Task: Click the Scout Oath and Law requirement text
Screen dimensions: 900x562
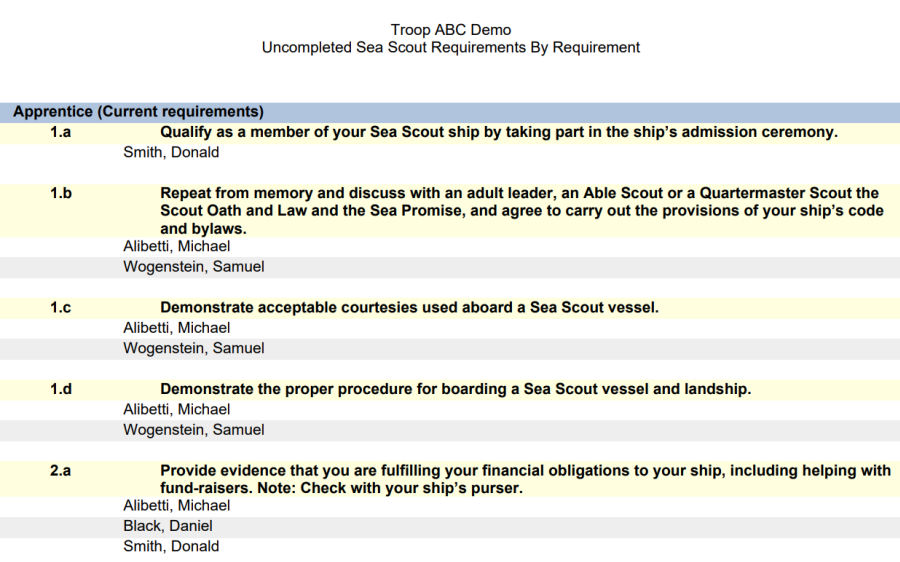Action: point(522,211)
